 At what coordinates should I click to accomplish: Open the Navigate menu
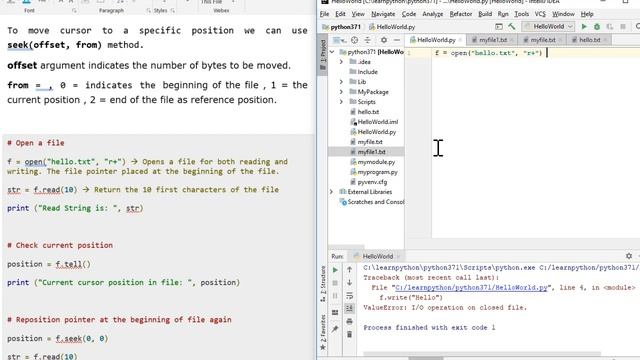pos(383,14)
